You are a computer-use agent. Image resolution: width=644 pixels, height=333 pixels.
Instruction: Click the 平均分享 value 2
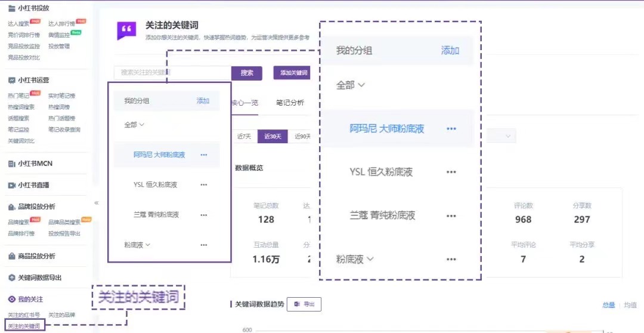coord(582,260)
